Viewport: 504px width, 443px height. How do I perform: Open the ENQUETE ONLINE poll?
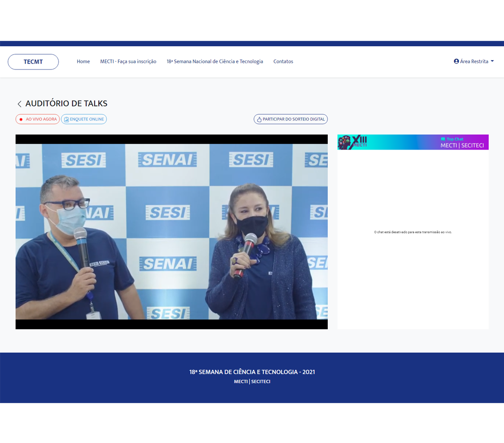click(84, 119)
